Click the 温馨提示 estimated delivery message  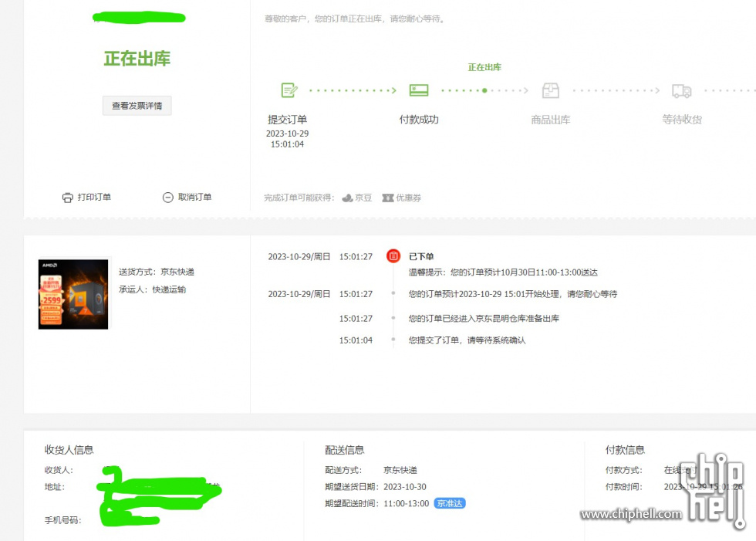503,272
